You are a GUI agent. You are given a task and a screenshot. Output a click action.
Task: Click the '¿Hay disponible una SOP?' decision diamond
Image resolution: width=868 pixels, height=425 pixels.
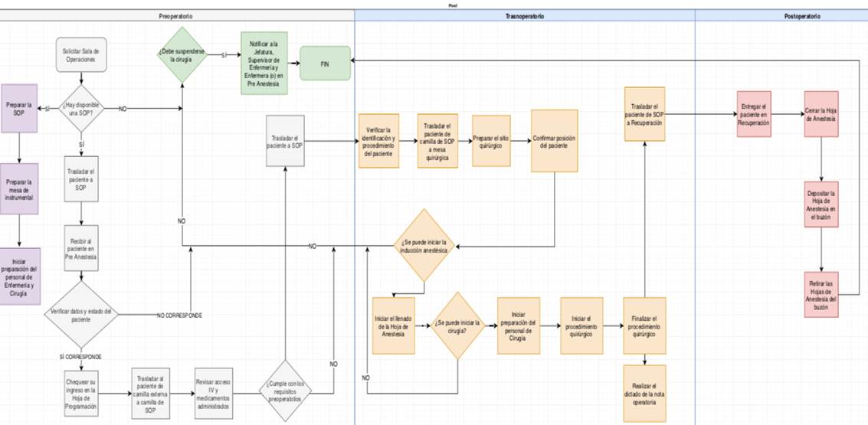tap(80, 109)
